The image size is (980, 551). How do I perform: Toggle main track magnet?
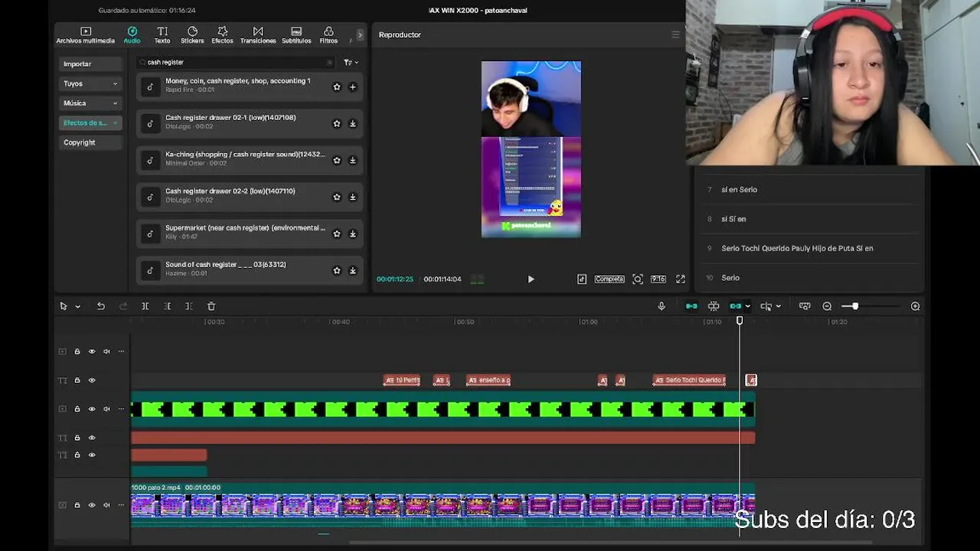691,306
